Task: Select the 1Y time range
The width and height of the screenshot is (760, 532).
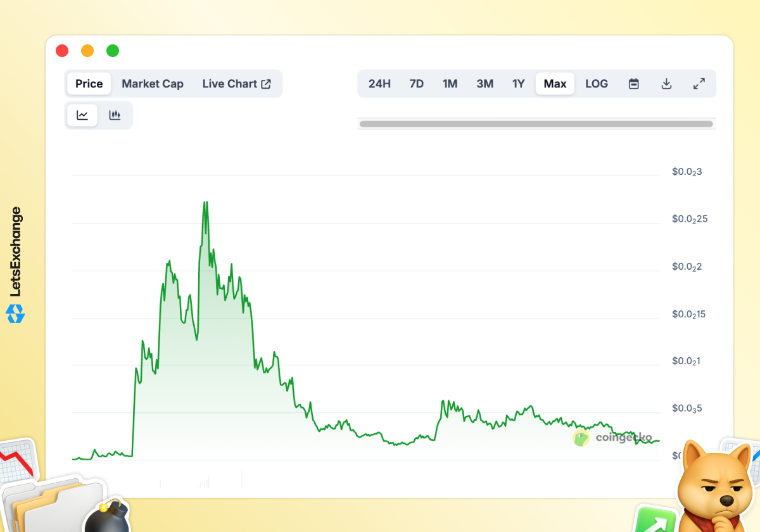Action: coord(518,84)
